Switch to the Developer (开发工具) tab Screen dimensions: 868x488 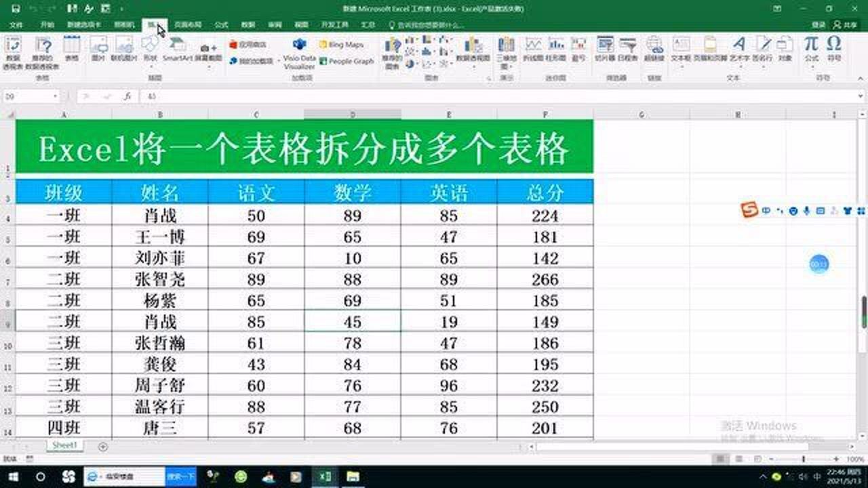click(334, 25)
